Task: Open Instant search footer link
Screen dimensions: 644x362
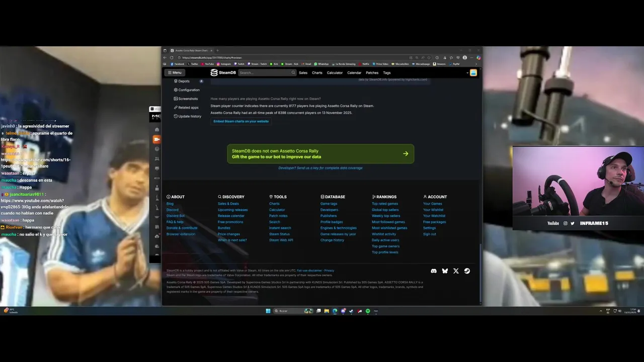Action: [280, 228]
